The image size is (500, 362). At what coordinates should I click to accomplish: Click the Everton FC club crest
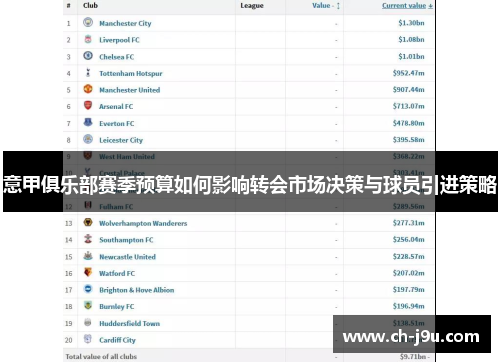[x=88, y=122]
